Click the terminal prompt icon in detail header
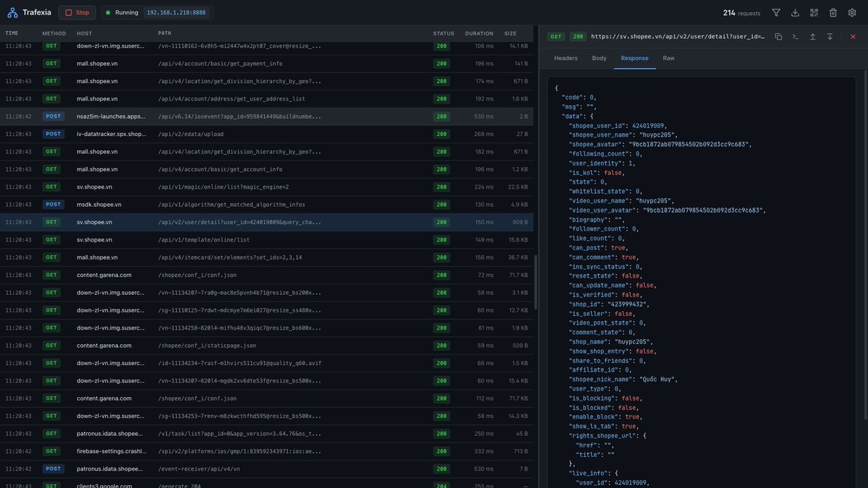Image resolution: width=868 pixels, height=488 pixels. pyautogui.click(x=796, y=36)
